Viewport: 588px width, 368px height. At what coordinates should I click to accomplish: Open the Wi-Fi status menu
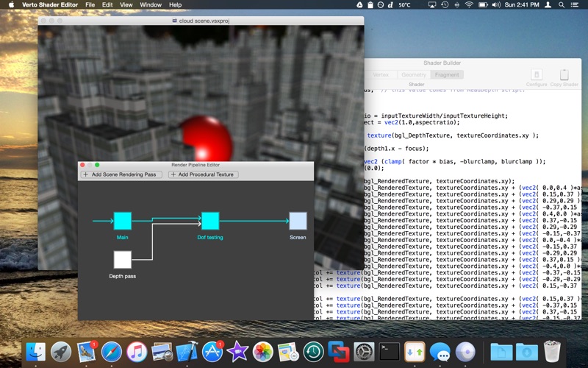[x=469, y=5]
